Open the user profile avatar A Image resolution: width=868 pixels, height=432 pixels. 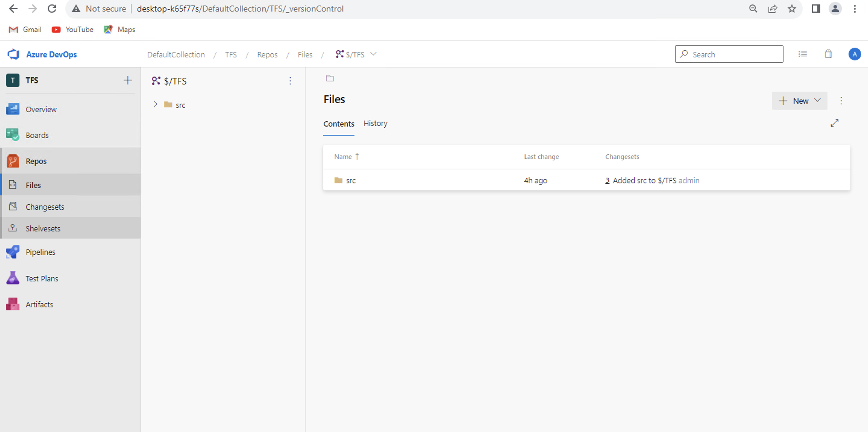(854, 54)
